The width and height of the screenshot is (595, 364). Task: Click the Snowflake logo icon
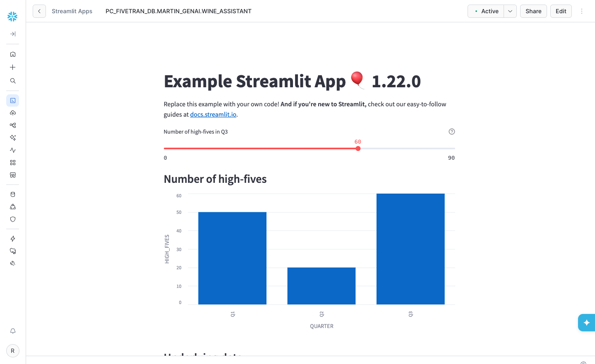pos(12,17)
